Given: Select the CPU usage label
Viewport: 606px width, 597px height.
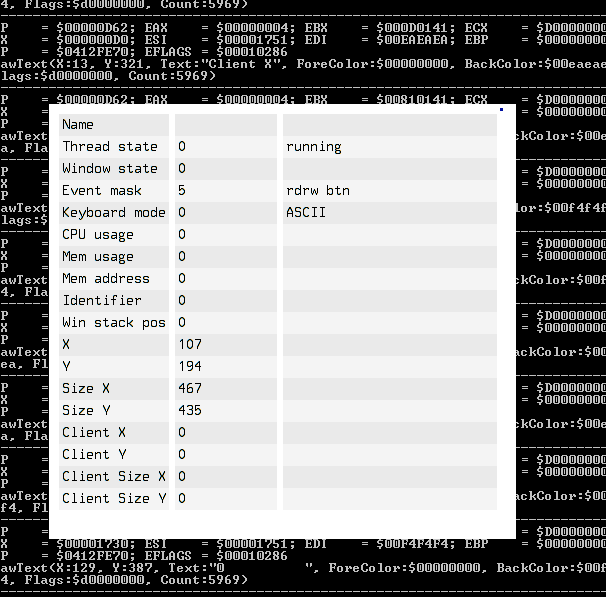Looking at the screenshot, I should pos(98,235).
